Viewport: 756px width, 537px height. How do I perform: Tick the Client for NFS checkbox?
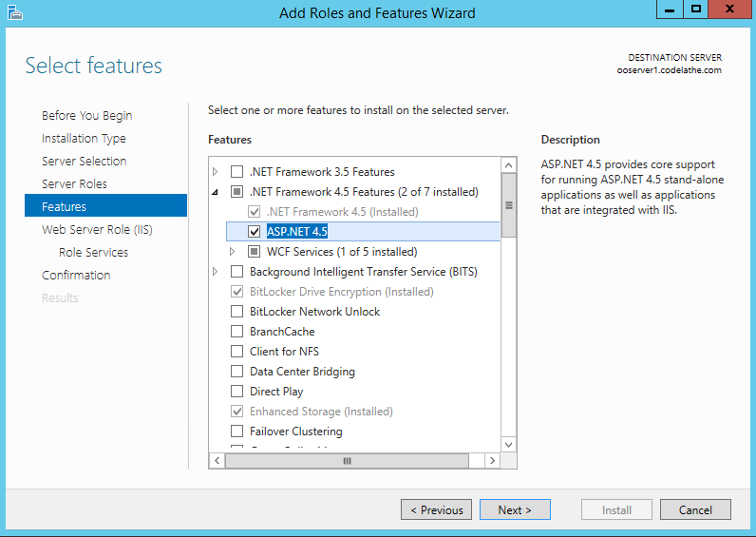click(236, 352)
